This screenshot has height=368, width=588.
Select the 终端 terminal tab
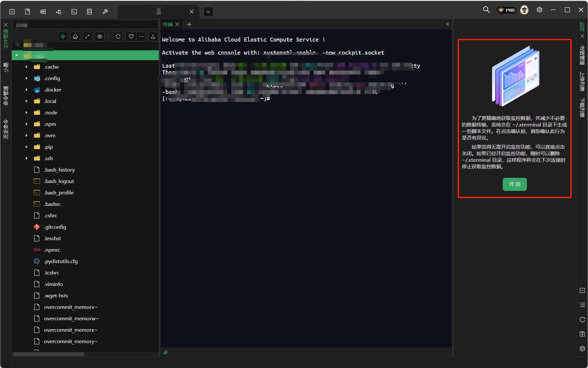click(x=168, y=25)
